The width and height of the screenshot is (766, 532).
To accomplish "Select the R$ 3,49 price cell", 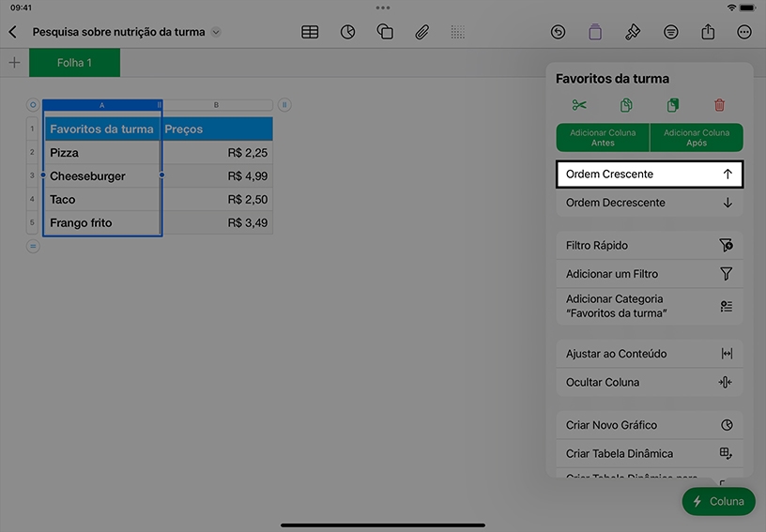I will point(217,223).
